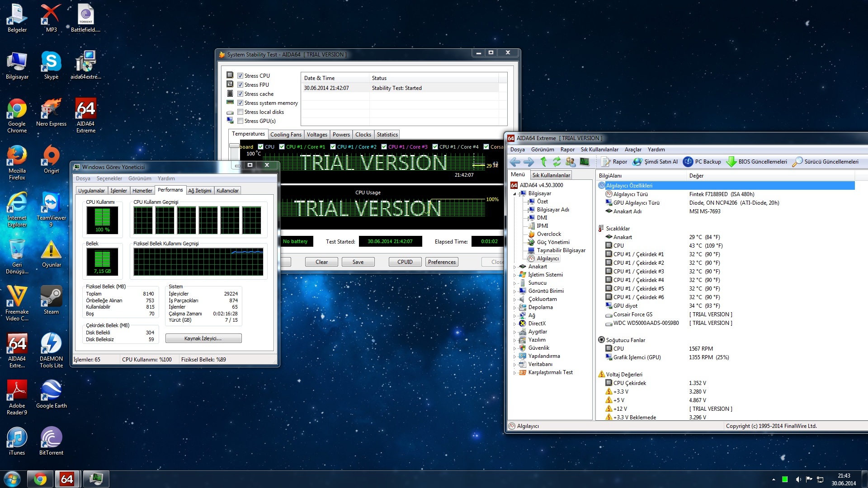Toggle Stress local disks checkbox on
The image size is (868, 488).
click(240, 112)
